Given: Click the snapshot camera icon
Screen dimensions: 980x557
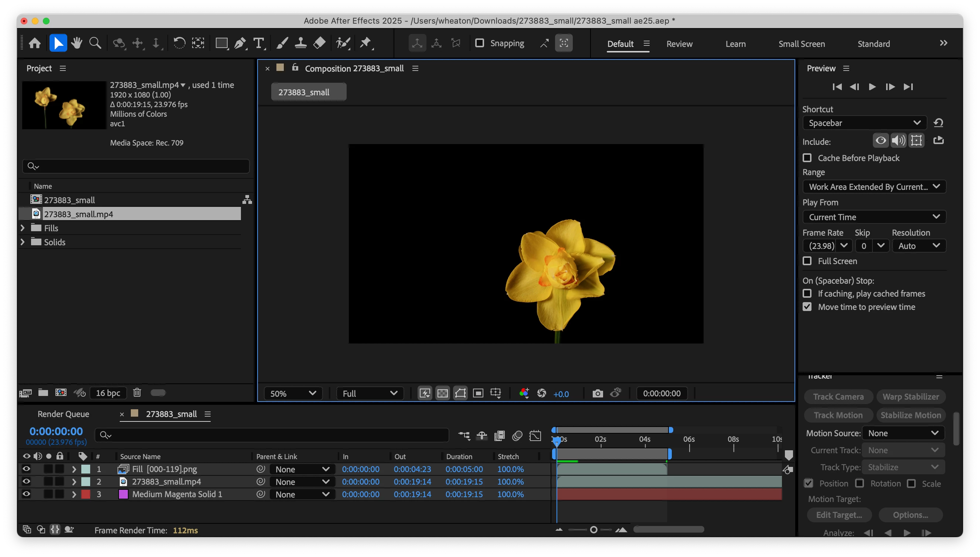Looking at the screenshot, I should (x=597, y=393).
